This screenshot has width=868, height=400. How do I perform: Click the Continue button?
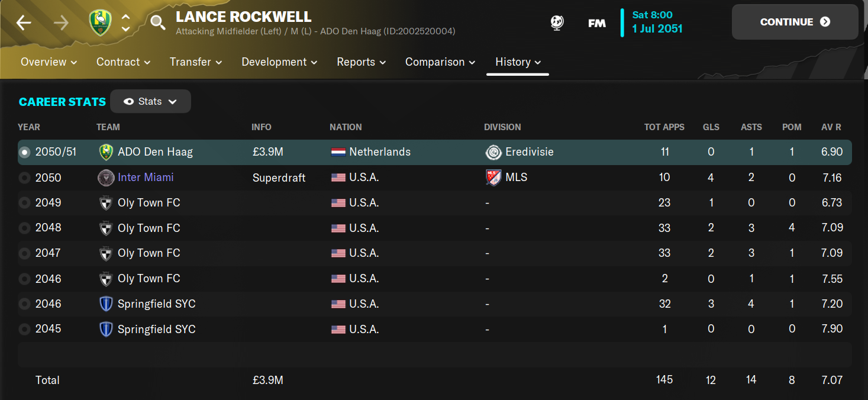(x=795, y=22)
